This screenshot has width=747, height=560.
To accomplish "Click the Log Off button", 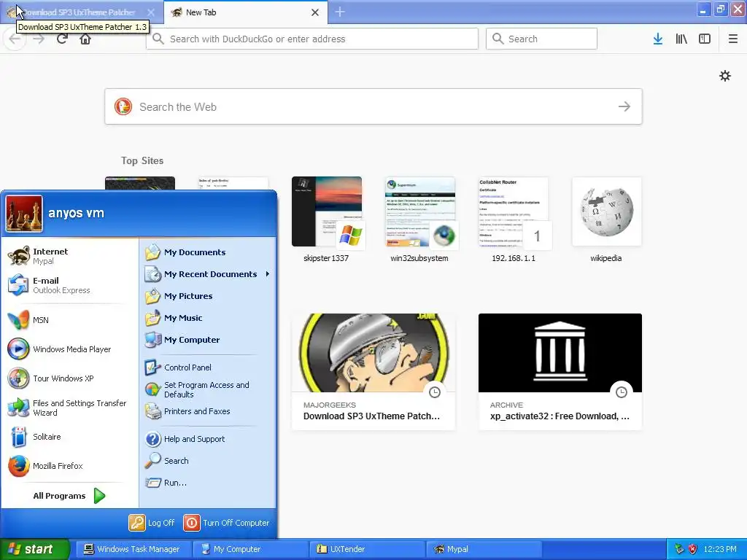I will point(152,523).
